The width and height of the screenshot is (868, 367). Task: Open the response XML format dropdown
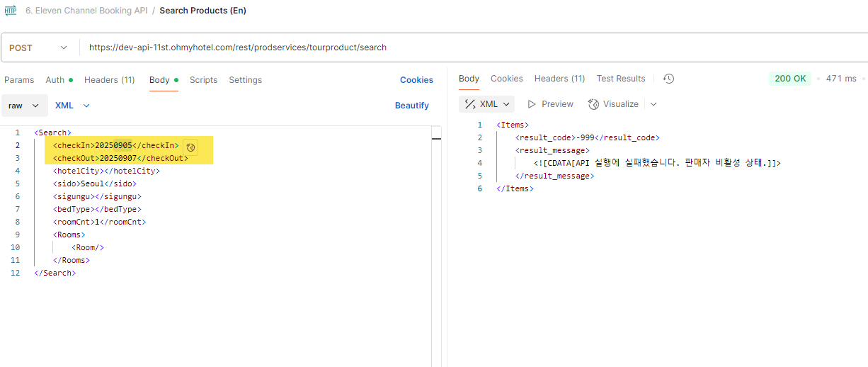tap(487, 104)
